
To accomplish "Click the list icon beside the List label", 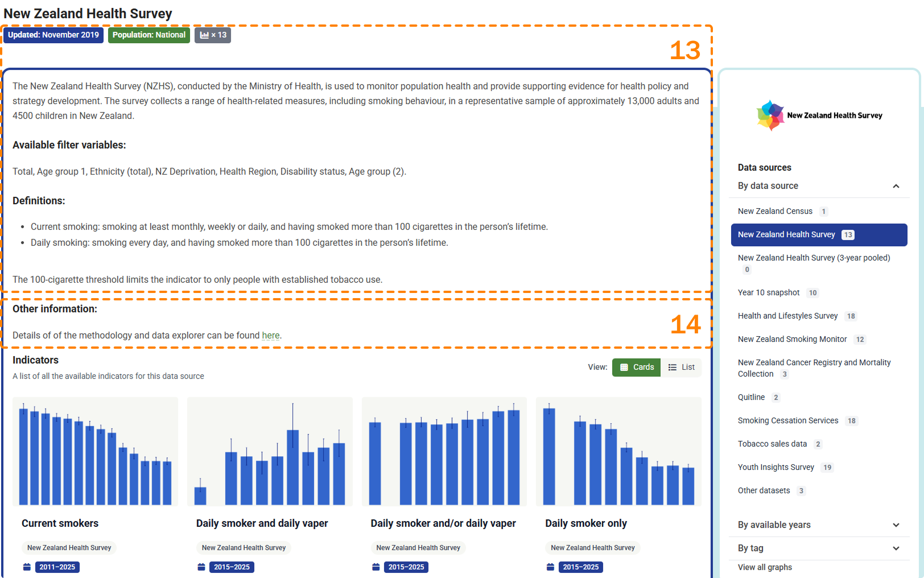I will point(672,367).
